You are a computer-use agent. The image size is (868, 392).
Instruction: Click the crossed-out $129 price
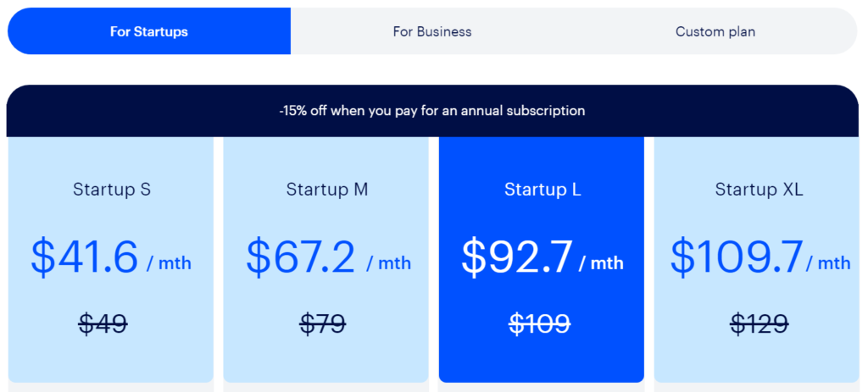pyautogui.click(x=759, y=324)
